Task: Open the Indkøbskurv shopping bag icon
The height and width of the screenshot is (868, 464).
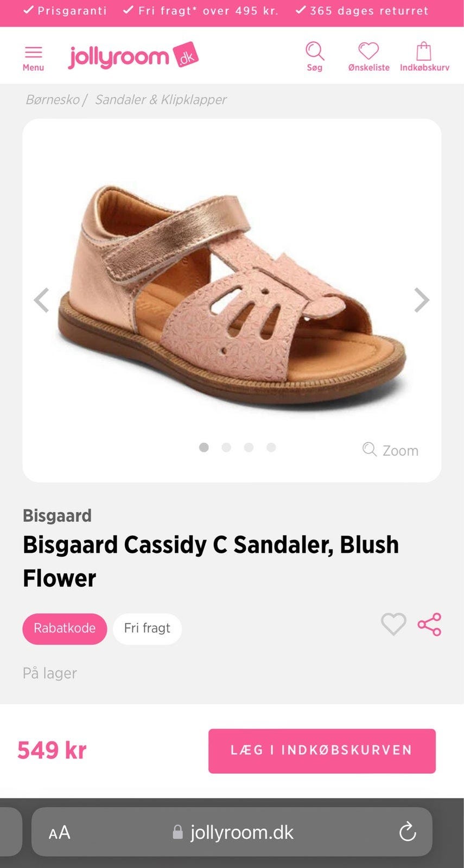Action: (424, 51)
